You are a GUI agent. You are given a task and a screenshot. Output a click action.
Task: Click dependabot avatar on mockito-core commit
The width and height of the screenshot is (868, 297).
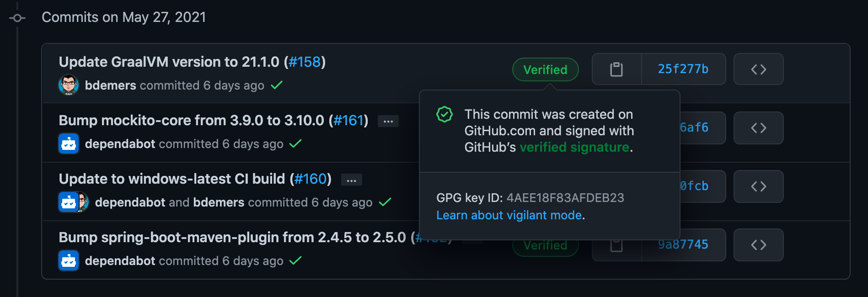point(69,144)
